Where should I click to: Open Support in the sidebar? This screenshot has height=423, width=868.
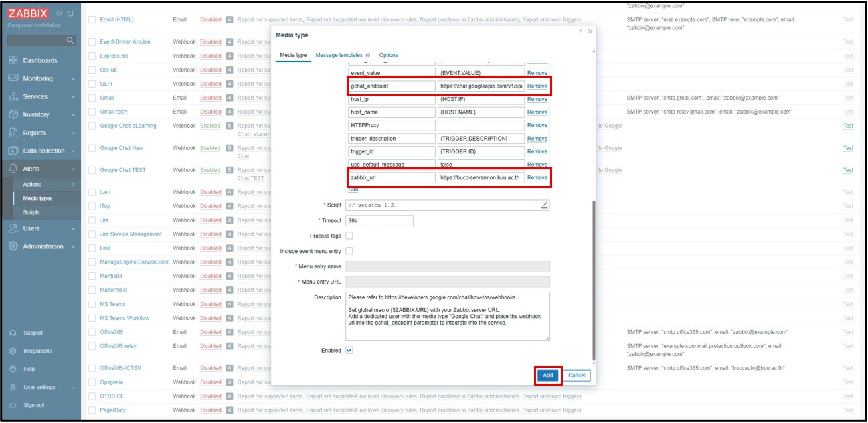coord(33,333)
